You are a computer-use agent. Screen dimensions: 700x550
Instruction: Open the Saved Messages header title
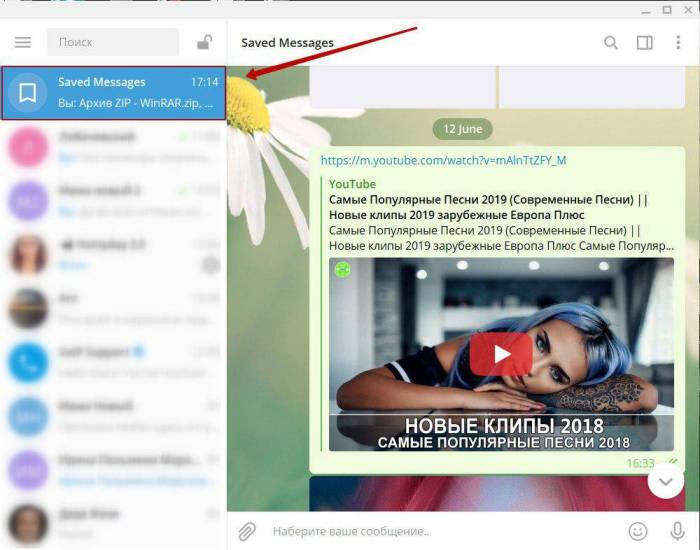pos(288,43)
